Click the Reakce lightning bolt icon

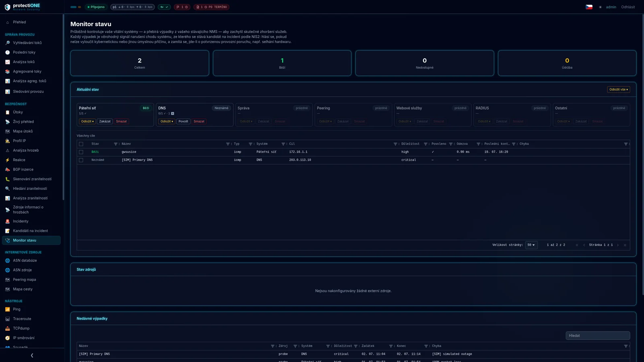[7, 160]
